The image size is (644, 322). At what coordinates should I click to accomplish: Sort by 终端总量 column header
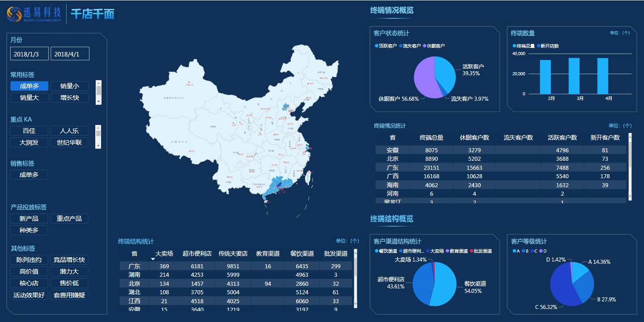coord(432,137)
